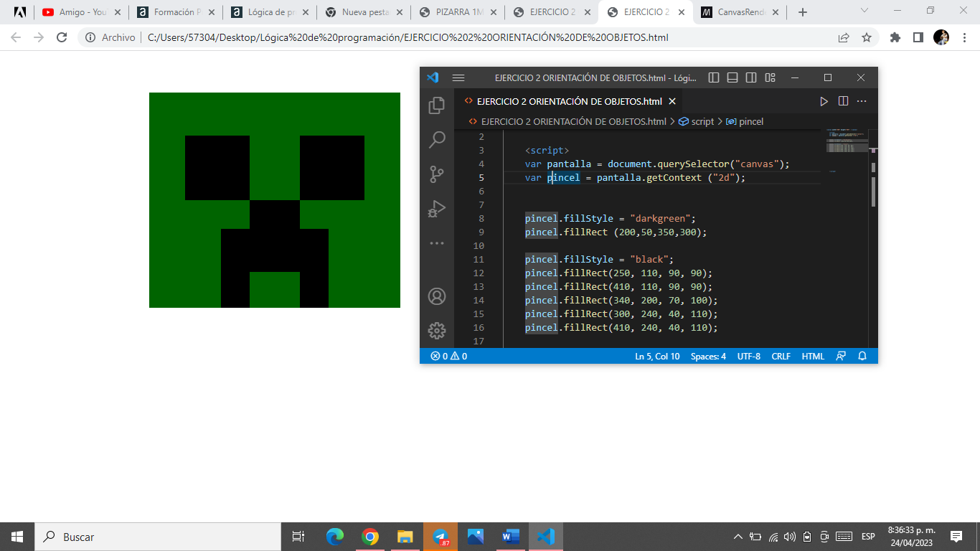
Task: Open the Run and Debug view
Action: point(436,209)
